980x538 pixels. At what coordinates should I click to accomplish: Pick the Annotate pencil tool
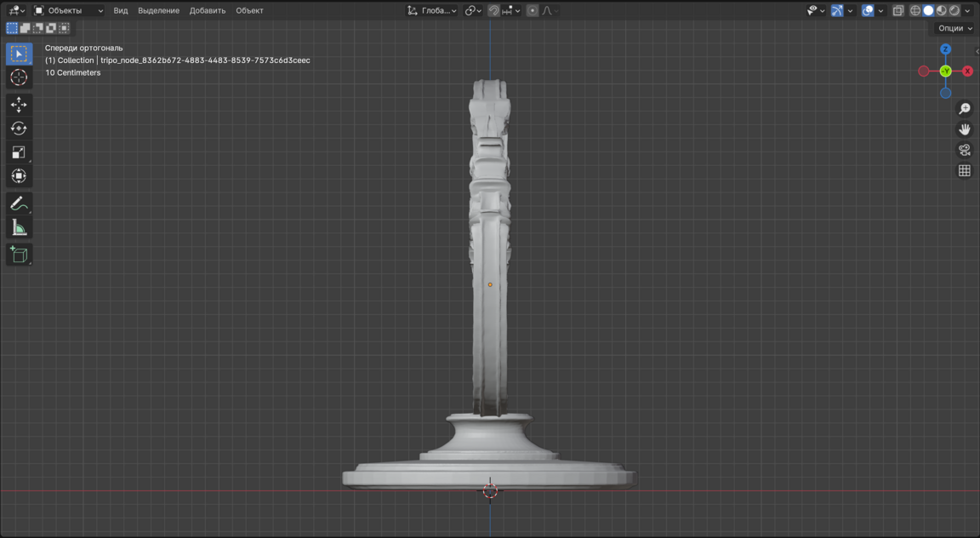coord(19,203)
